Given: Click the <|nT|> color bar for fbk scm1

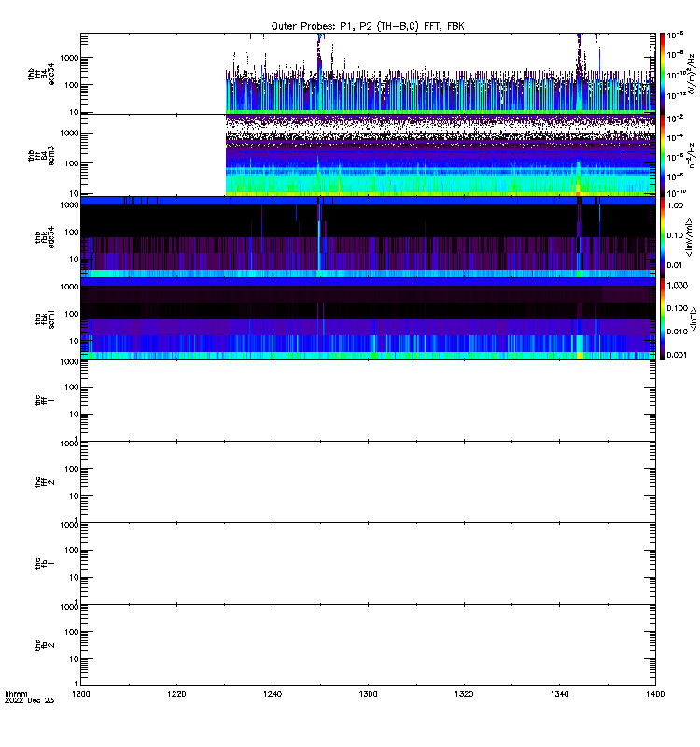Looking at the screenshot, I should click(663, 318).
